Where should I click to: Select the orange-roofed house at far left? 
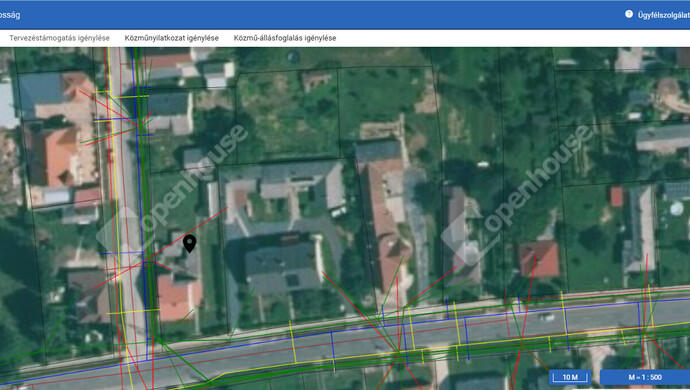tap(55, 156)
